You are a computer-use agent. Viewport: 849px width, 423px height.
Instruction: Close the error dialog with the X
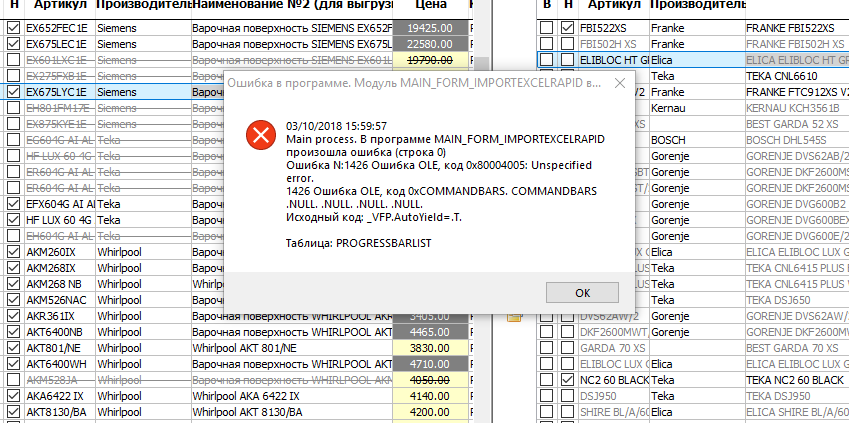click(620, 83)
